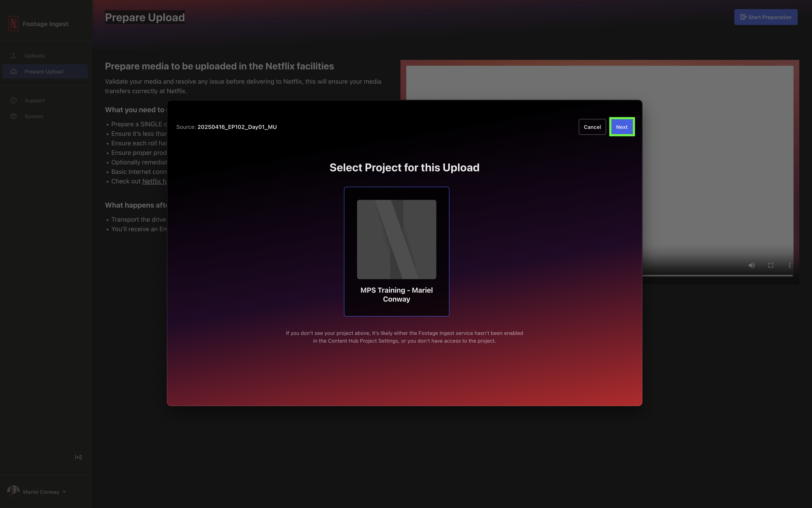Open the video player more options menu
Image resolution: width=812 pixels, height=508 pixels.
[x=789, y=266]
